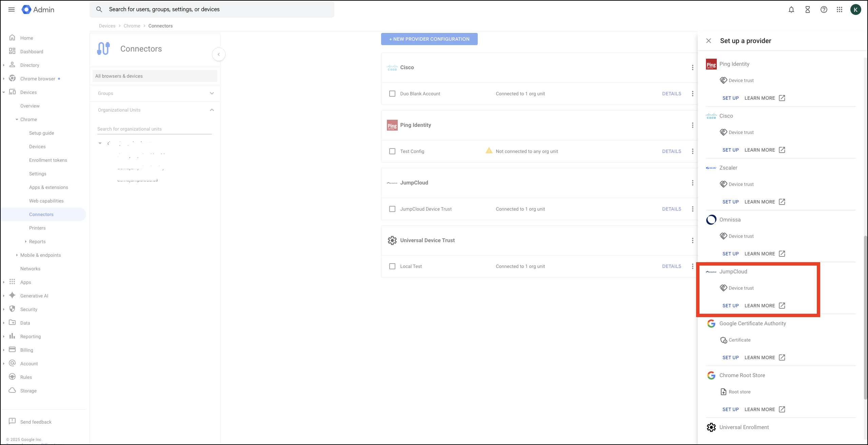Collapse the Organizational Units section
This screenshot has width=868, height=445.
pos(212,110)
